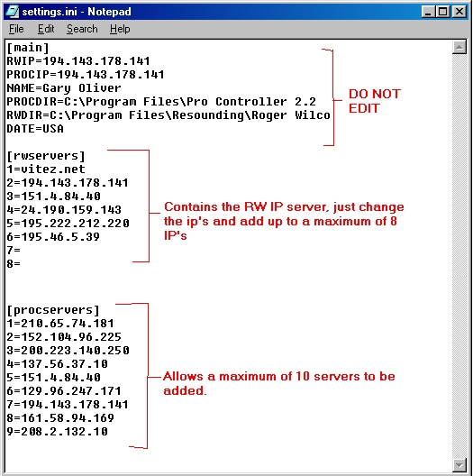Image resolution: width=473 pixels, height=476 pixels.
Task: Click on the NAME=Gary Oliver line
Action: click(64, 88)
